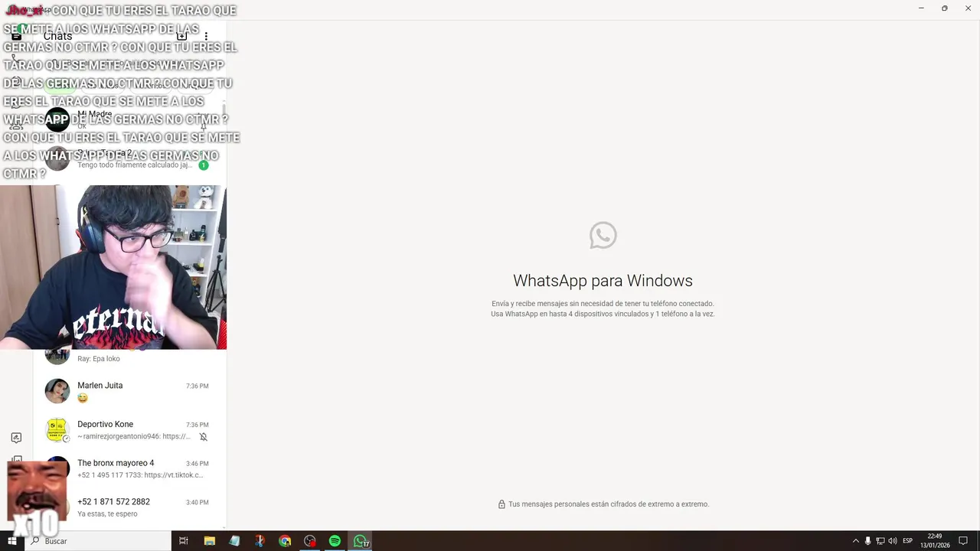Open the +52 1 871 572 2882 chat
The width and height of the screenshot is (980, 551).
(x=128, y=507)
